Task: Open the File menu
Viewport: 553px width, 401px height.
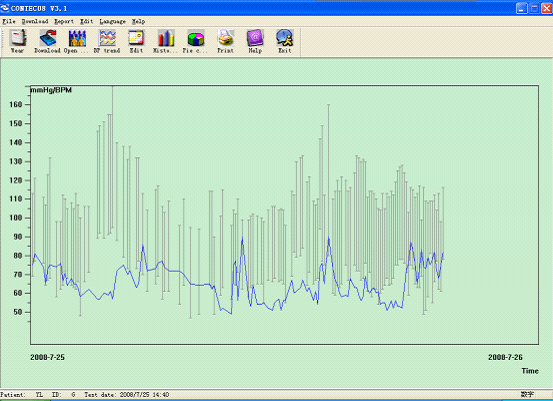Action: [x=9, y=22]
